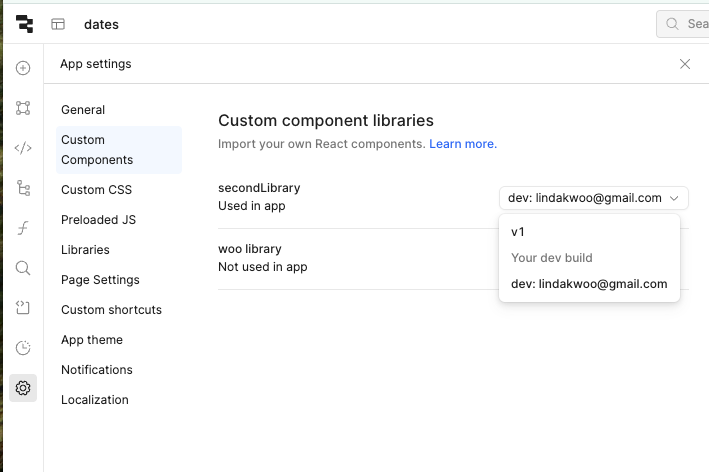Click into the top search field

tap(683, 24)
